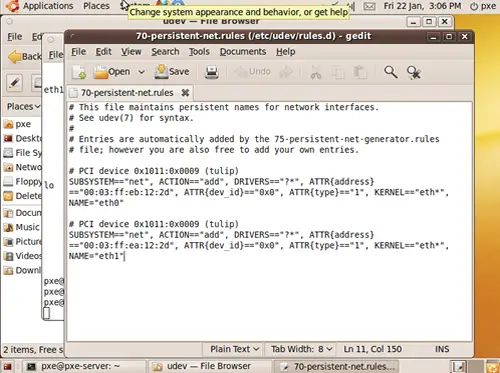Switch to pxe@pxe-server terminal taskbar button
This screenshot has width=500, height=373.
(84, 366)
